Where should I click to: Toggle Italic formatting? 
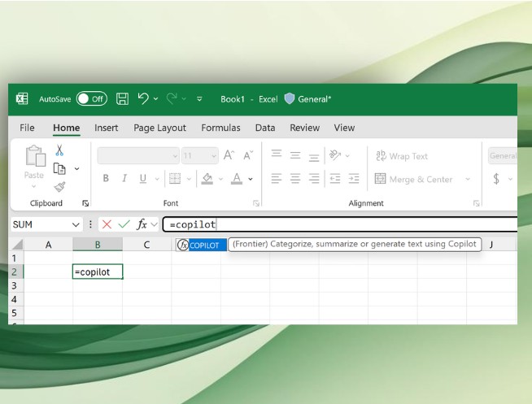124,178
